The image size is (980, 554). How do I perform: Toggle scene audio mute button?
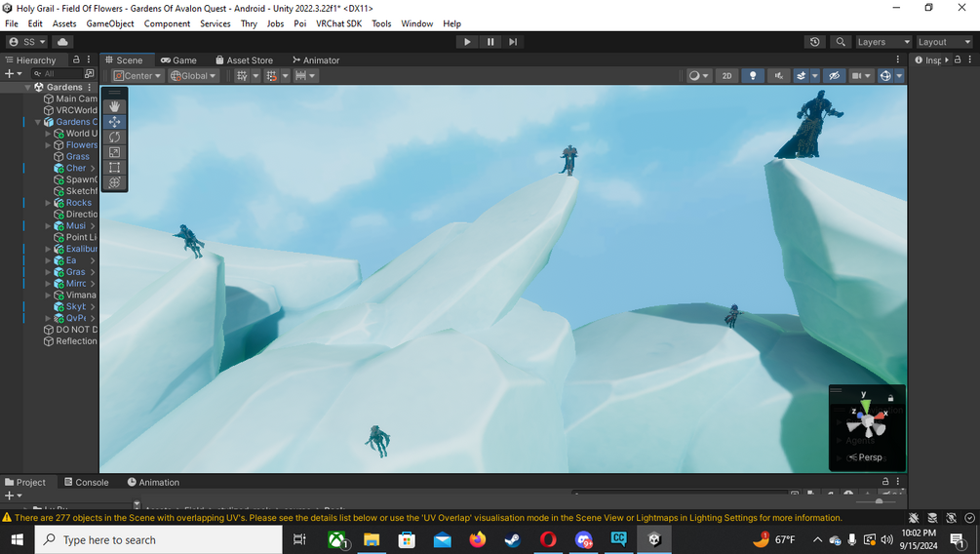779,76
